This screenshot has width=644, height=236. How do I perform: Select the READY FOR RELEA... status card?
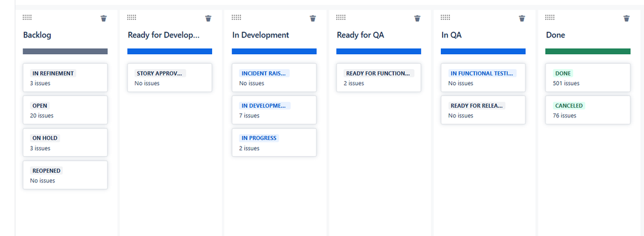coord(483,110)
